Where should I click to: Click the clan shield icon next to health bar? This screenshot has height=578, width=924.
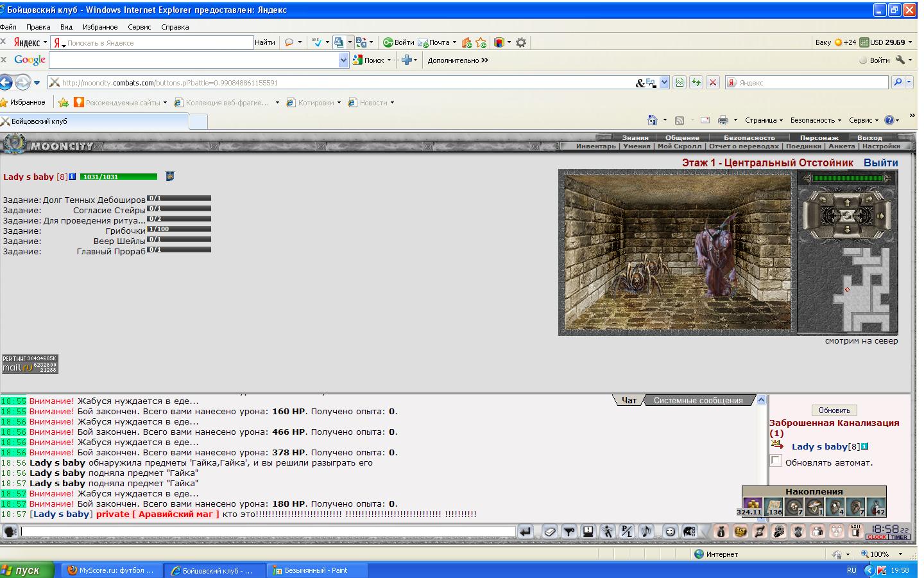tap(170, 176)
